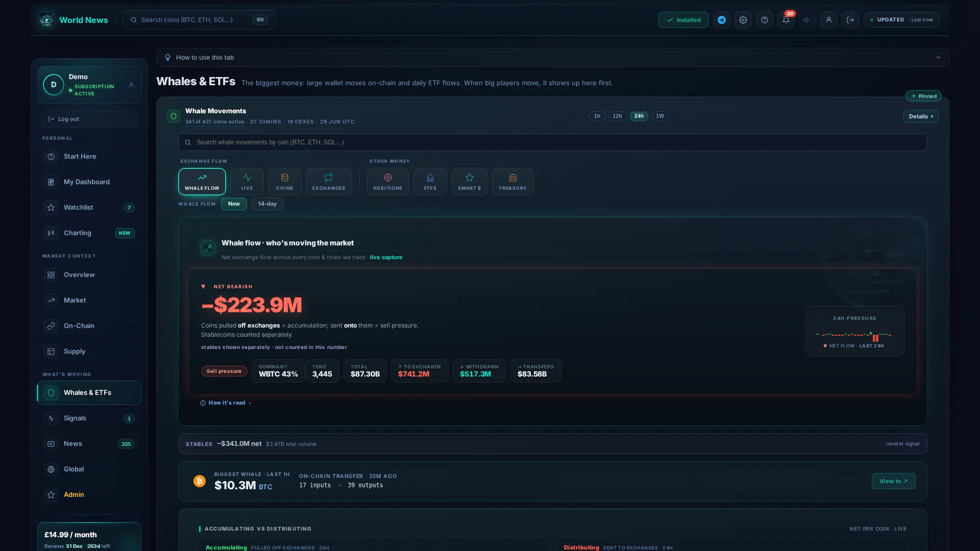Select the Positions tab
This screenshot has height=551, width=980.
(x=388, y=182)
